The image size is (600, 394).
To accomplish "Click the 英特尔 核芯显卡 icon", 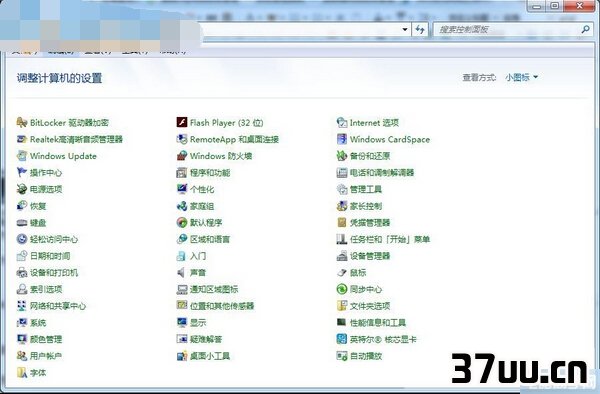I will [x=342, y=339].
